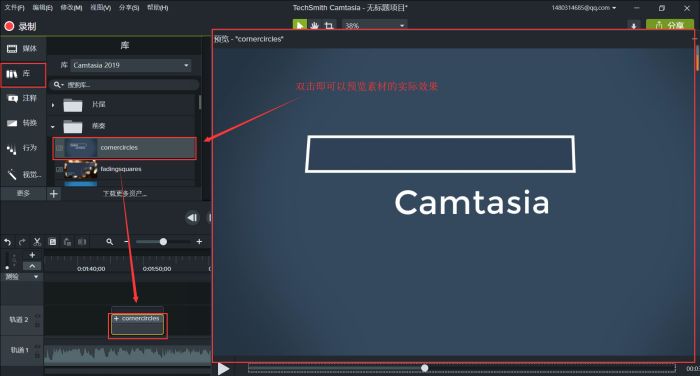Select the cornercircles clip on track 2
The width and height of the screenshot is (700, 376).
(138, 325)
